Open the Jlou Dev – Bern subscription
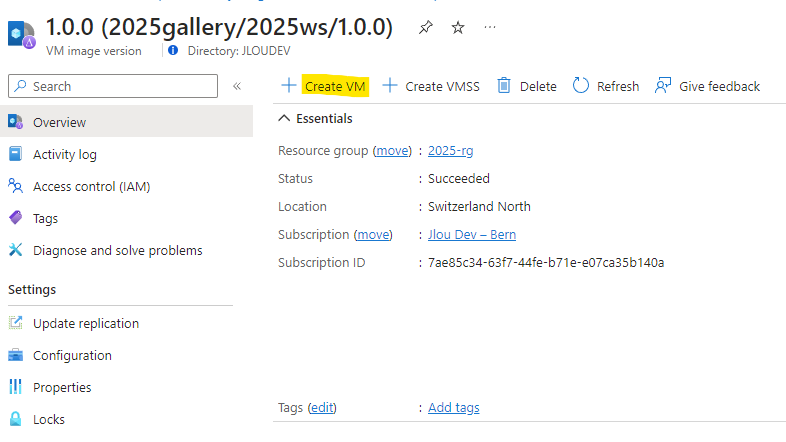Image resolution: width=786 pixels, height=442 pixels. pos(472,235)
